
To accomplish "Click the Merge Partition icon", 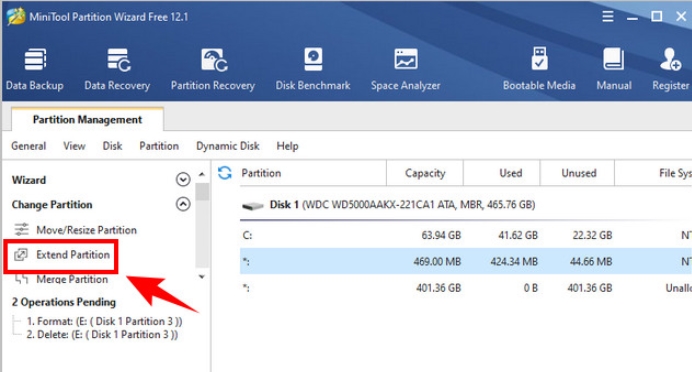I will click(21, 279).
